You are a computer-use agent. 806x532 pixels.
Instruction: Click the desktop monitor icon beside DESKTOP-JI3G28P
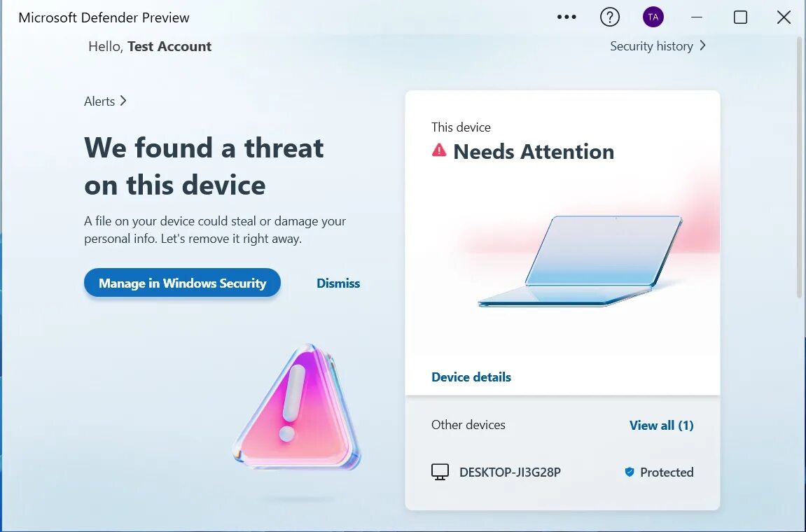pos(440,472)
